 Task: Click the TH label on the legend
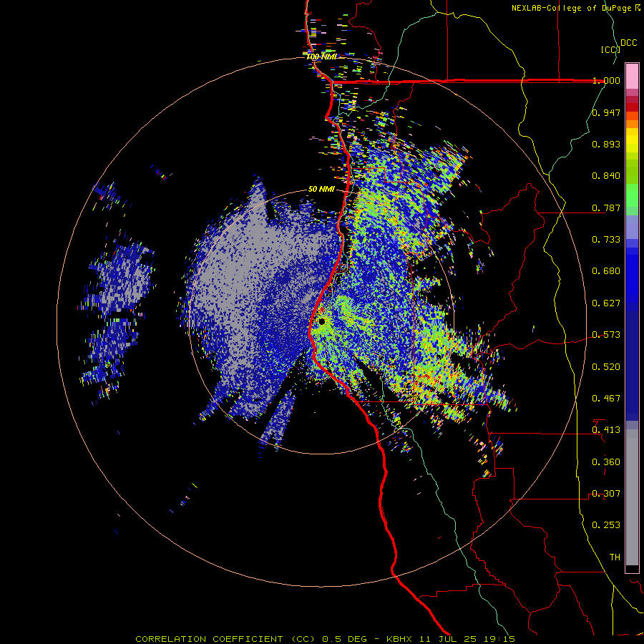[615, 557]
